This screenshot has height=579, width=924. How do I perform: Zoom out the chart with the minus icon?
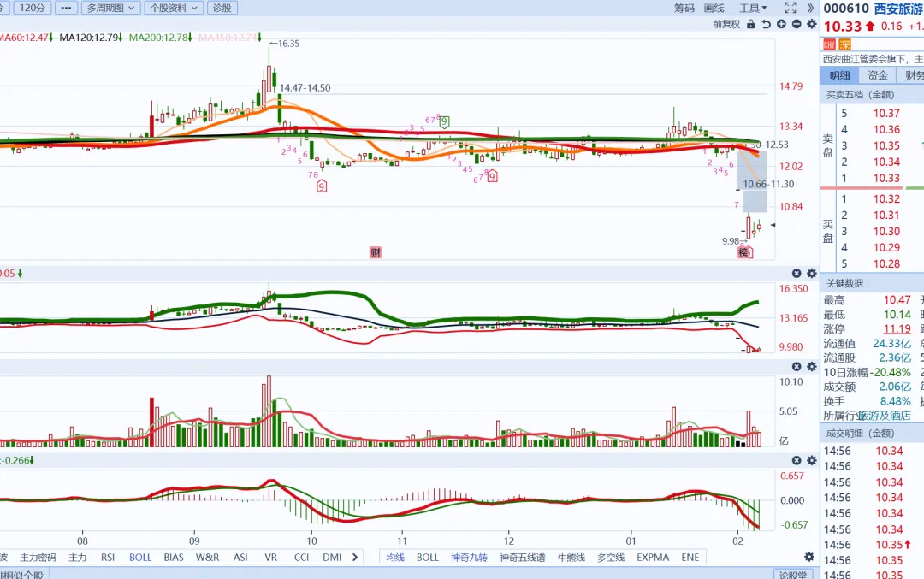(x=797, y=24)
